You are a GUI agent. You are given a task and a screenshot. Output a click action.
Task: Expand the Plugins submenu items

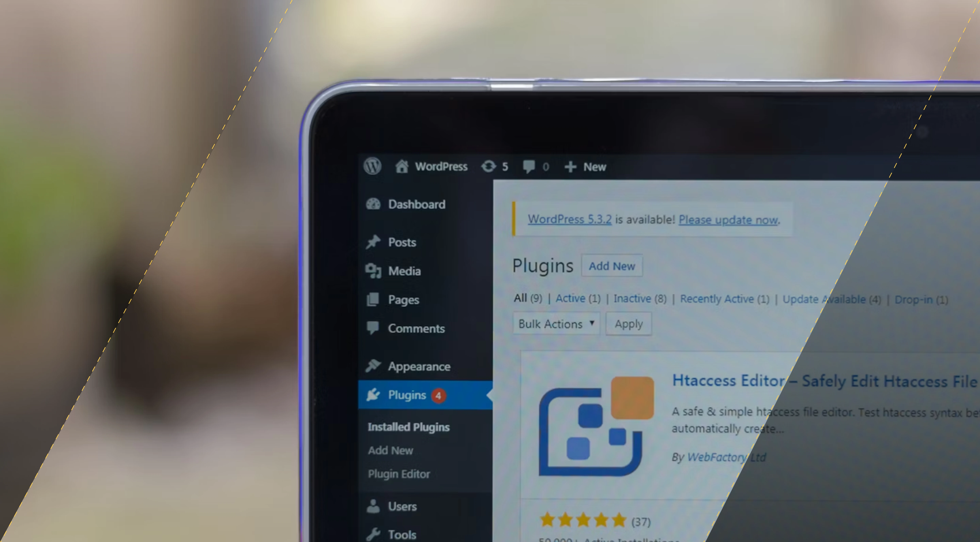408,394
